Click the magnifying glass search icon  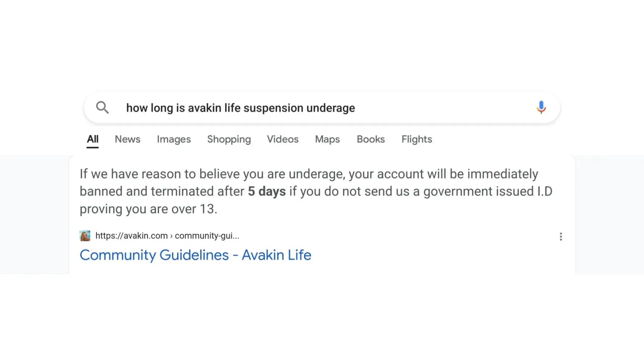pos(102,108)
